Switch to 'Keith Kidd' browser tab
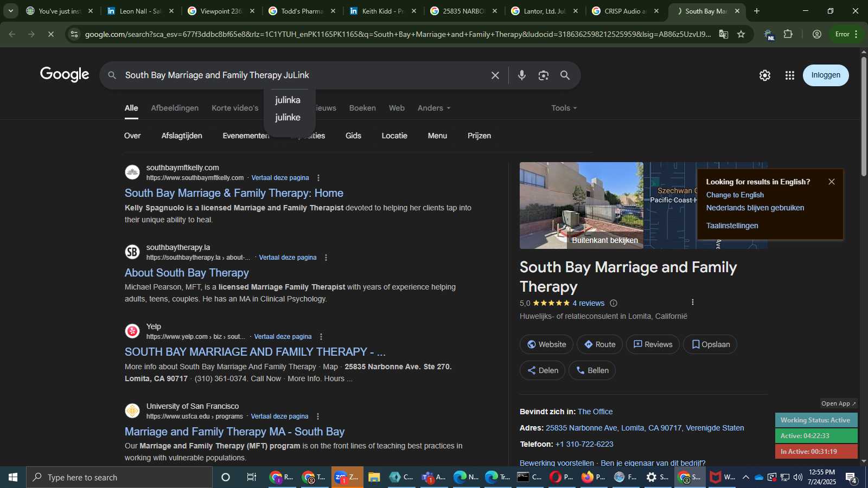The width and height of the screenshot is (868, 488). (x=383, y=11)
